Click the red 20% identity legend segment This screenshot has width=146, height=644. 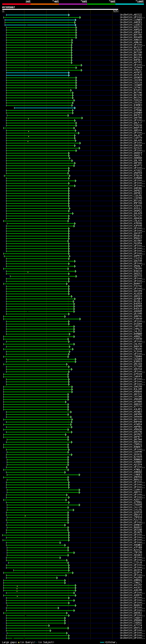[x=16, y=4]
